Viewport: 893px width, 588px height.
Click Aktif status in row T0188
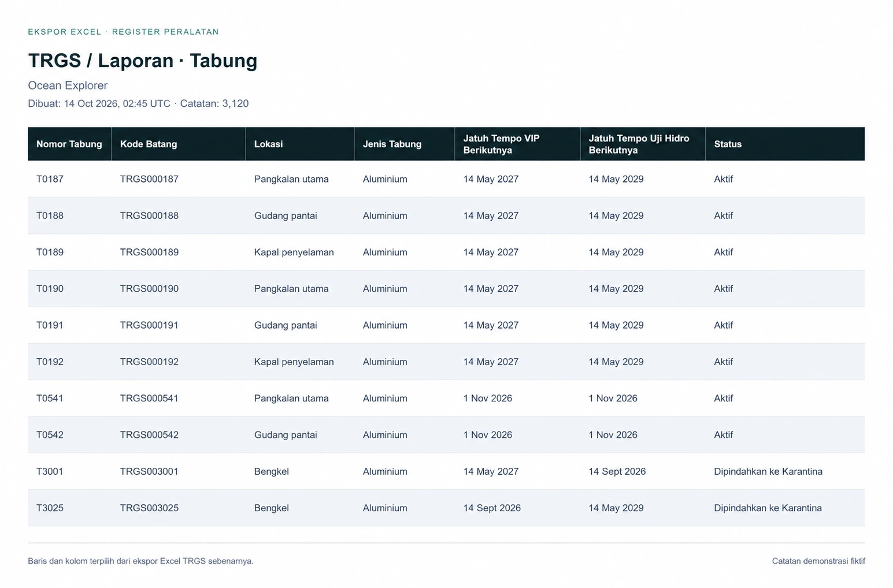(x=724, y=215)
